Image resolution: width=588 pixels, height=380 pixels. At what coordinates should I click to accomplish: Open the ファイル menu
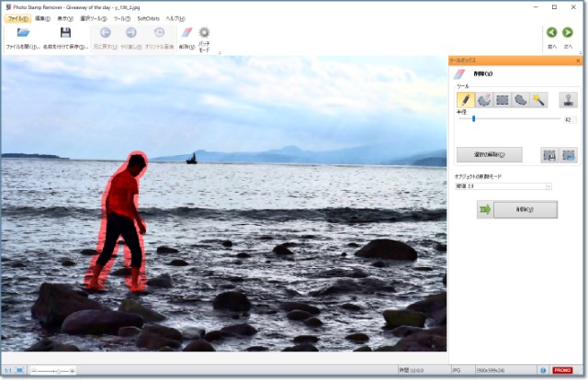point(17,18)
